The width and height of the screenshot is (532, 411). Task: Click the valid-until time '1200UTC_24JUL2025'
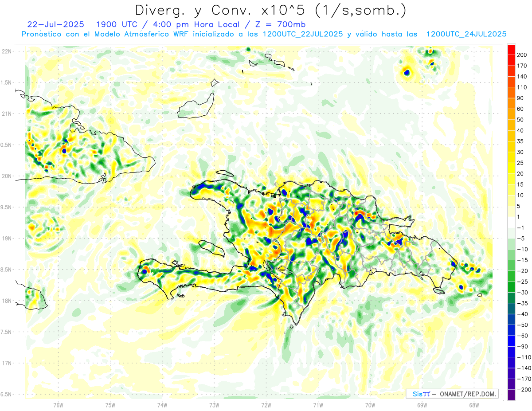[x=466, y=34]
